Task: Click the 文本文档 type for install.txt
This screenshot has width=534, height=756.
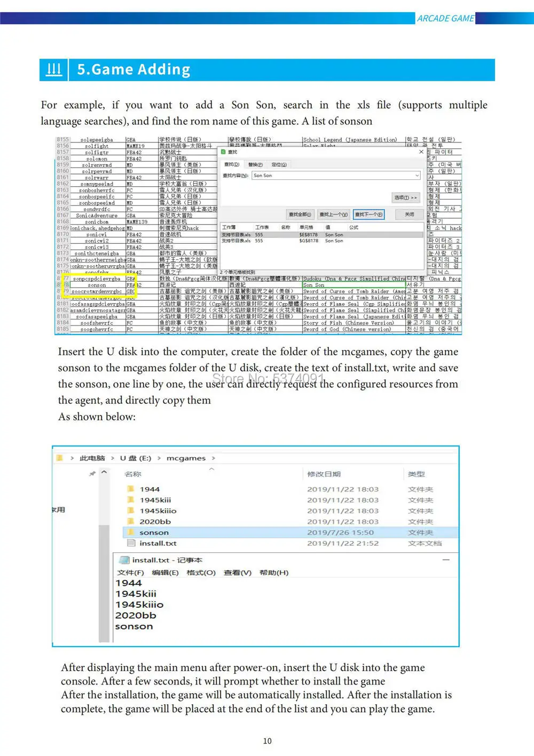Action: (425, 543)
